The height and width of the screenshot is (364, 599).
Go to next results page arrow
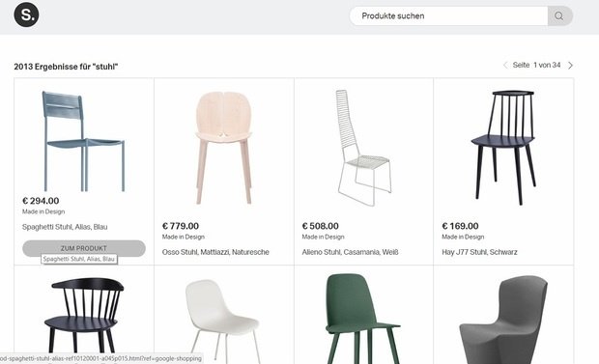(x=570, y=66)
